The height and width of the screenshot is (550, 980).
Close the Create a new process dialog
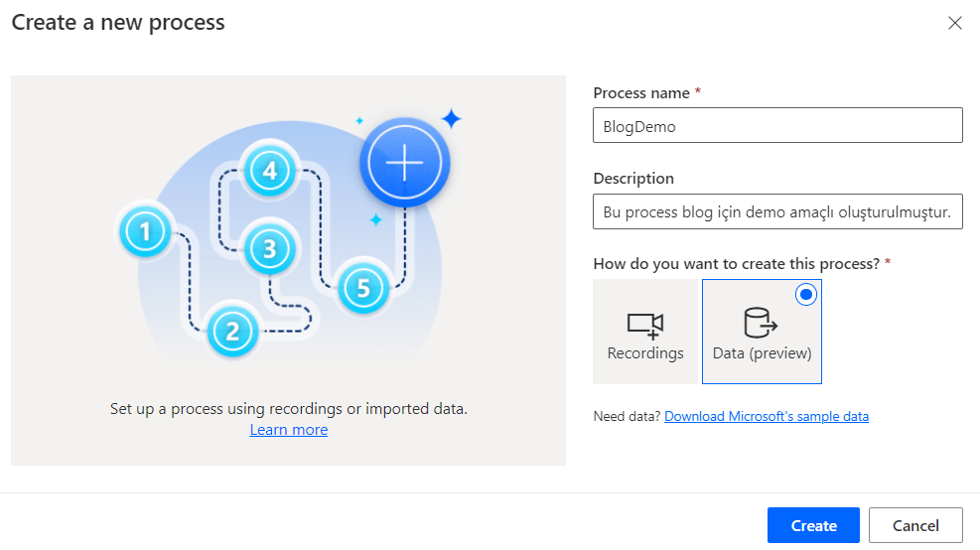click(x=955, y=23)
